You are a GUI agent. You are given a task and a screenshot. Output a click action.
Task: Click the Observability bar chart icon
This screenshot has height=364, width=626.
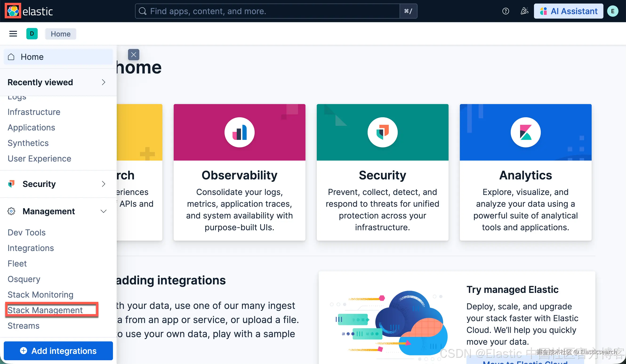coord(240,132)
